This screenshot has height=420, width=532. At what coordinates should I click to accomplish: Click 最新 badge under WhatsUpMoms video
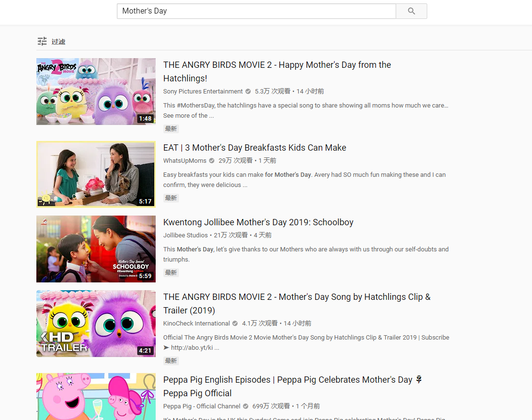tap(171, 198)
